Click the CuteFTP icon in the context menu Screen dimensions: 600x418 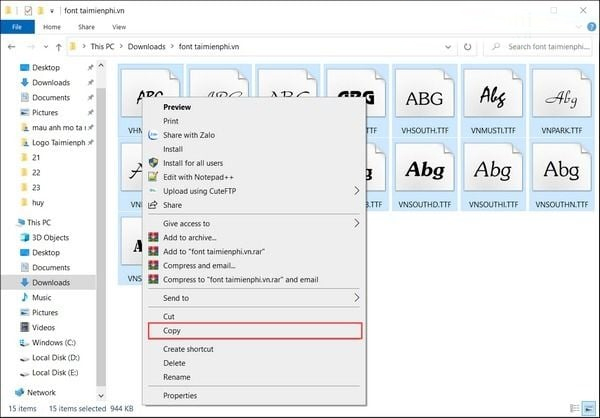coord(153,191)
